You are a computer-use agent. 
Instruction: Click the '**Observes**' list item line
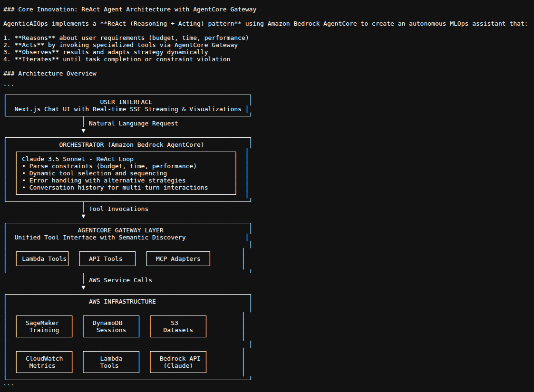pyautogui.click(x=106, y=52)
